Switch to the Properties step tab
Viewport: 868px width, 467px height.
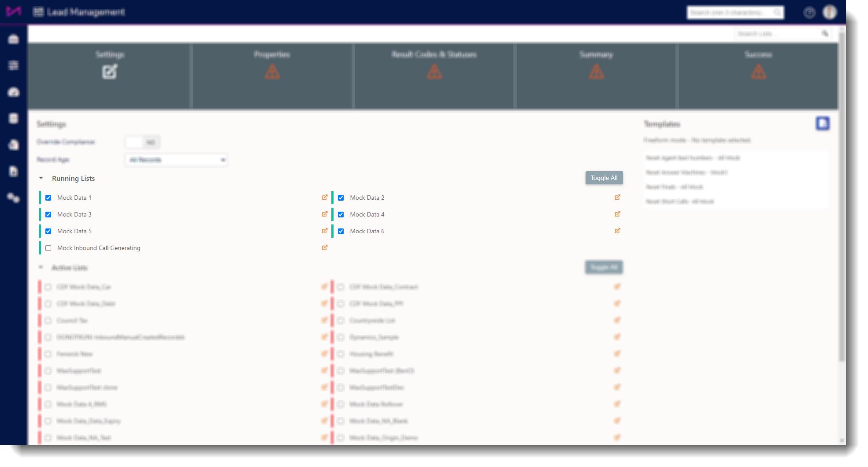pos(272,76)
